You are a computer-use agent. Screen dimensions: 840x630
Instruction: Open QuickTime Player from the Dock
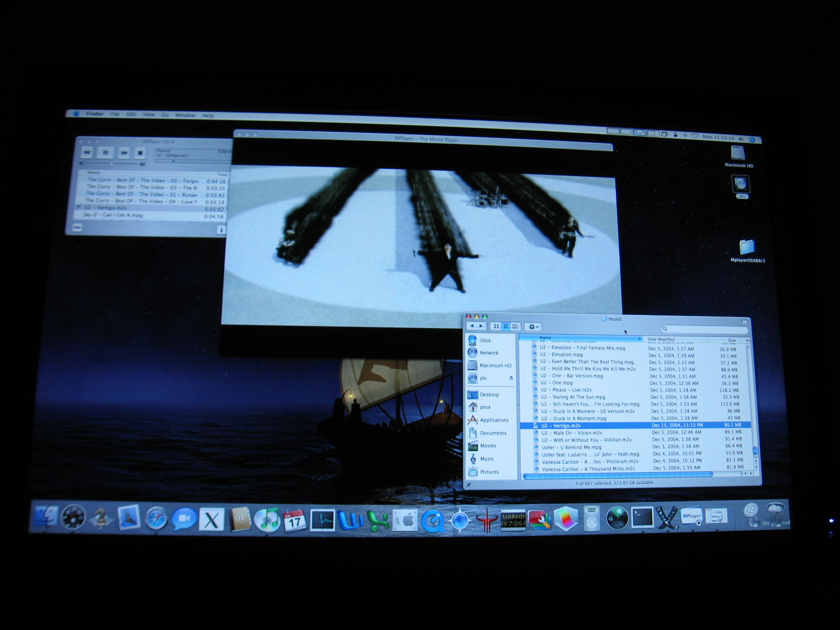(433, 521)
